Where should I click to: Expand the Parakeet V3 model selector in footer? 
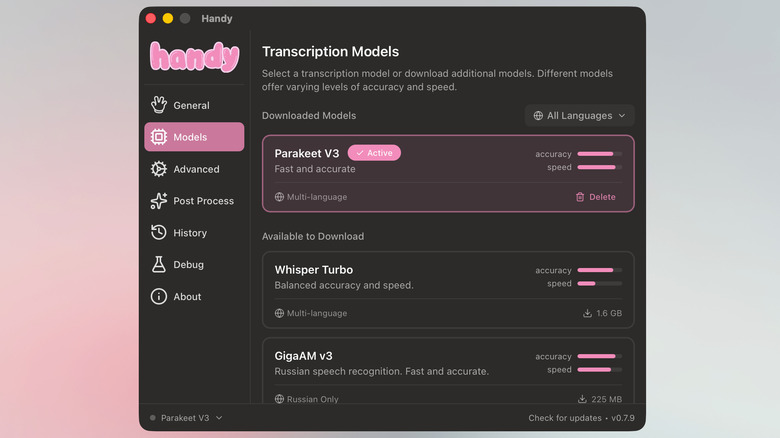pos(186,418)
